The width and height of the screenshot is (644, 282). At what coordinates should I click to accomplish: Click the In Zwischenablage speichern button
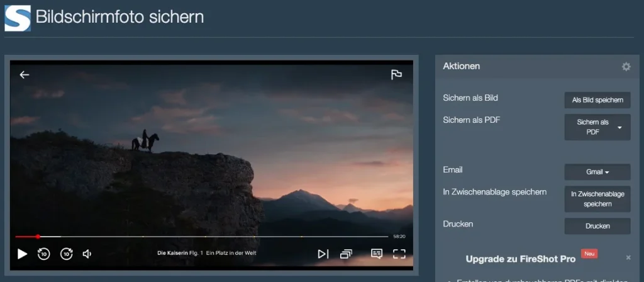[x=597, y=199]
